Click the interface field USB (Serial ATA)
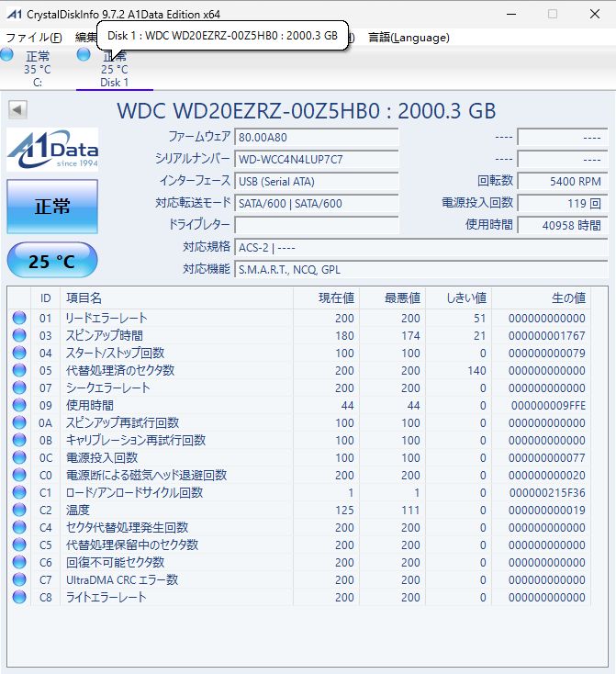This screenshot has height=674, width=616. (317, 182)
